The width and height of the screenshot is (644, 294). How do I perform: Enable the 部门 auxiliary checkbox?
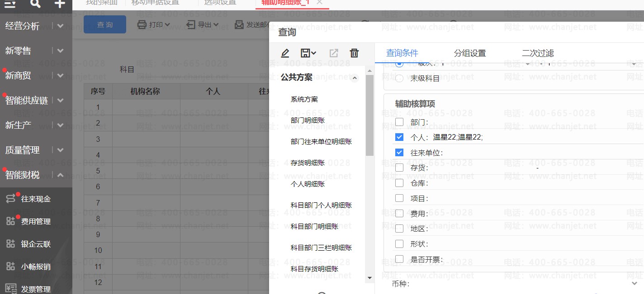pos(399,122)
